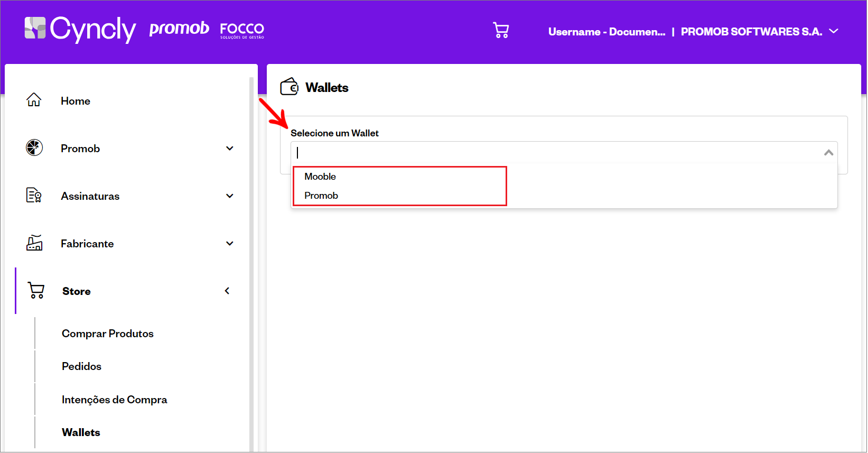868x453 pixels.
Task: Open Intenções de Compra page
Action: coord(115,400)
